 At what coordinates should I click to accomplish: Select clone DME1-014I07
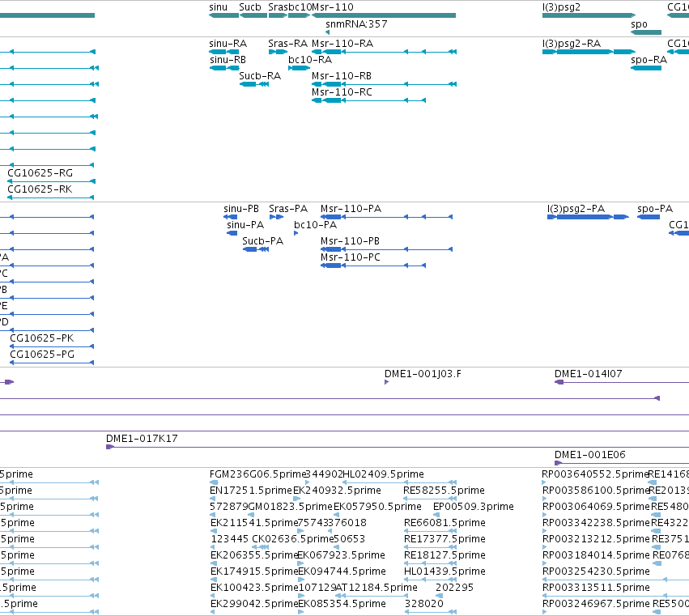point(622,382)
